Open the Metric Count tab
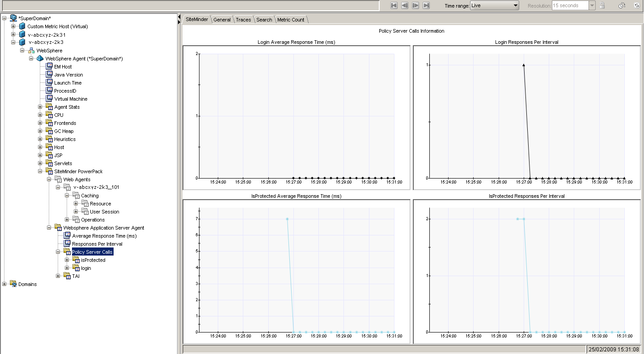This screenshot has width=644, height=354. click(x=291, y=20)
